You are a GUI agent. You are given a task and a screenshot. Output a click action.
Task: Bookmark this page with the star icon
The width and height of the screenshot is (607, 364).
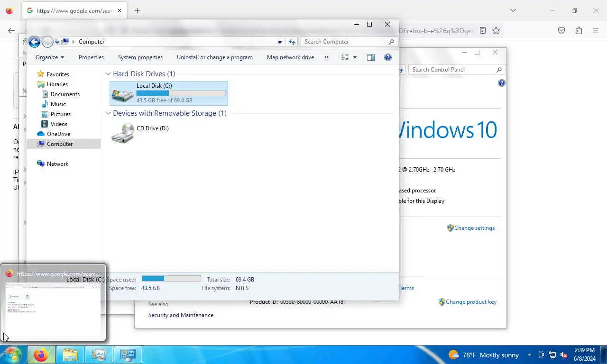496,30
